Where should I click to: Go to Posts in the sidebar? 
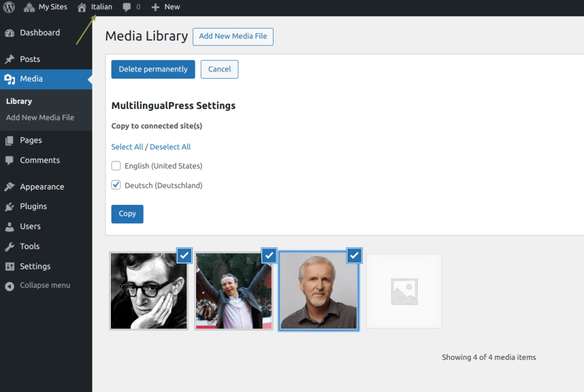tap(30, 59)
